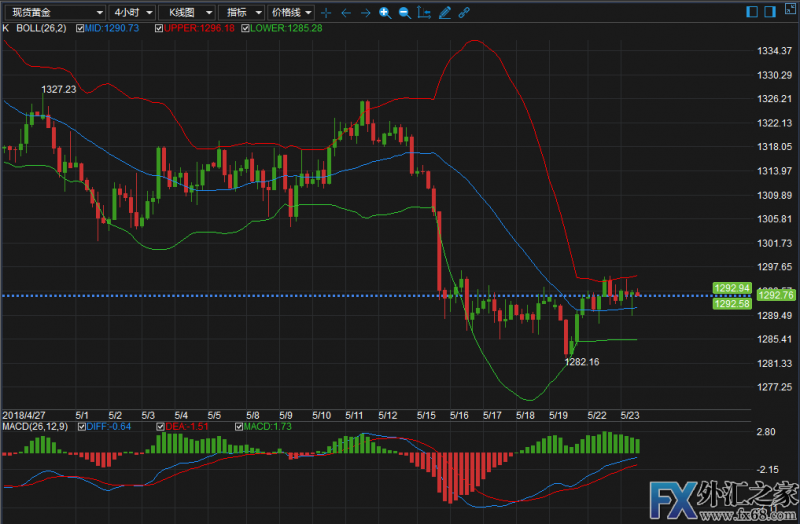Open the 现货黄金 symbol dropdown
The width and height of the screenshot is (800, 524).
(54, 13)
